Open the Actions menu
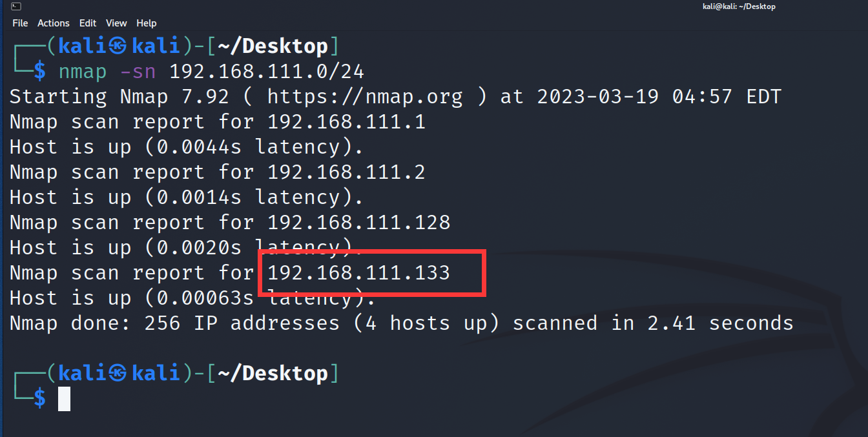Viewport: 868px width, 437px height. [53, 23]
